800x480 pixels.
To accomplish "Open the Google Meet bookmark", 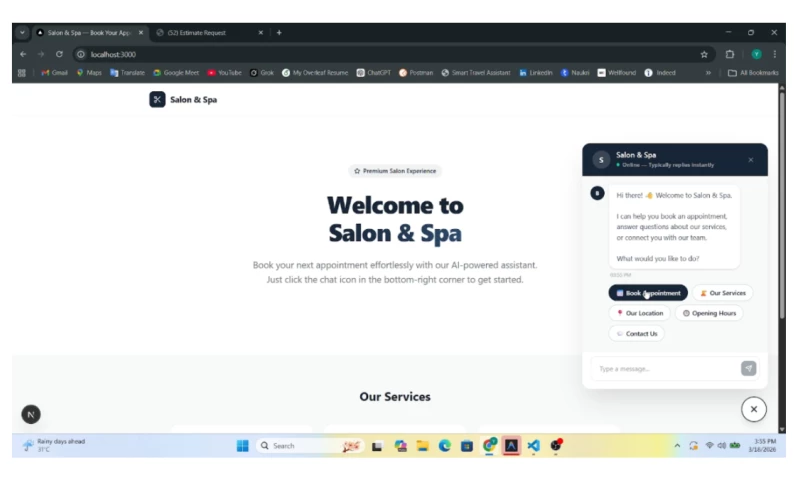I will pos(176,73).
